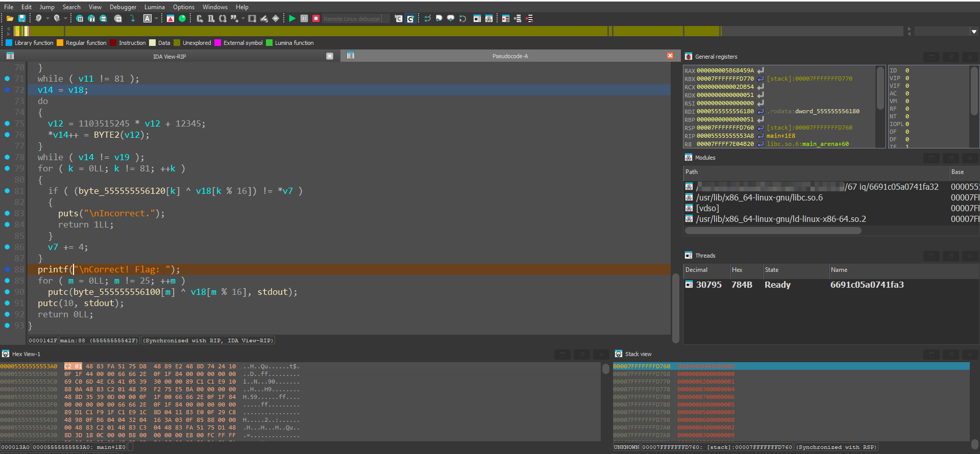Save the database with the floppy icon
The width and height of the screenshot is (980, 454).
[21, 18]
